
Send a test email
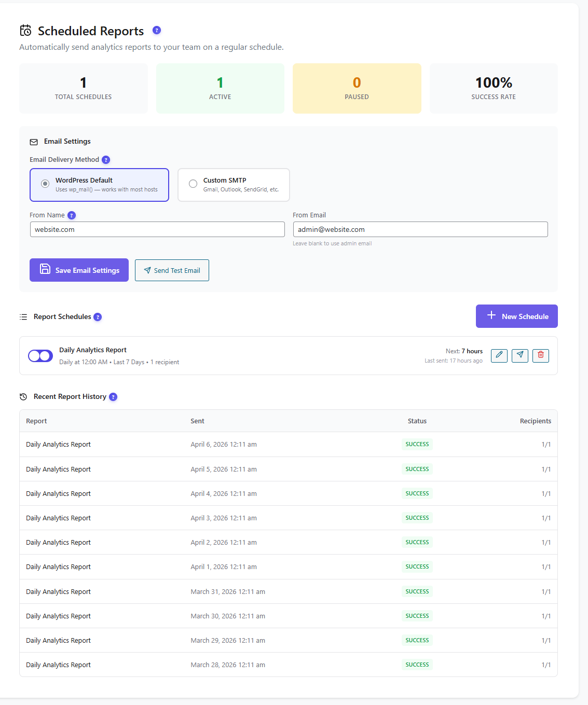click(x=172, y=270)
